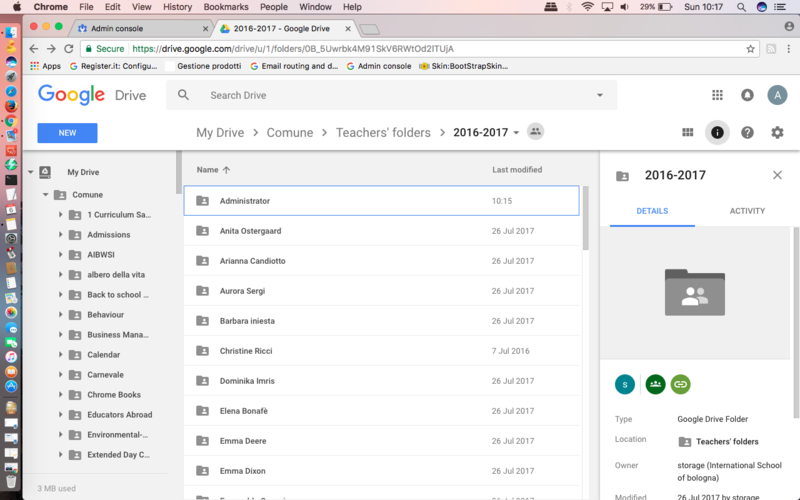The image size is (800, 500).
Task: Expand the Chrome Books folder
Action: 60,394
